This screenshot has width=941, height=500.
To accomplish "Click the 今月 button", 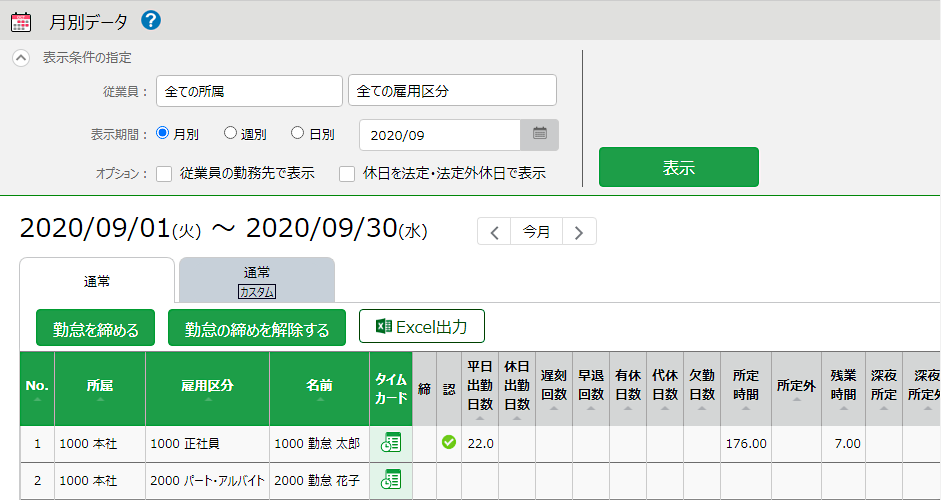I will pyautogui.click(x=537, y=232).
